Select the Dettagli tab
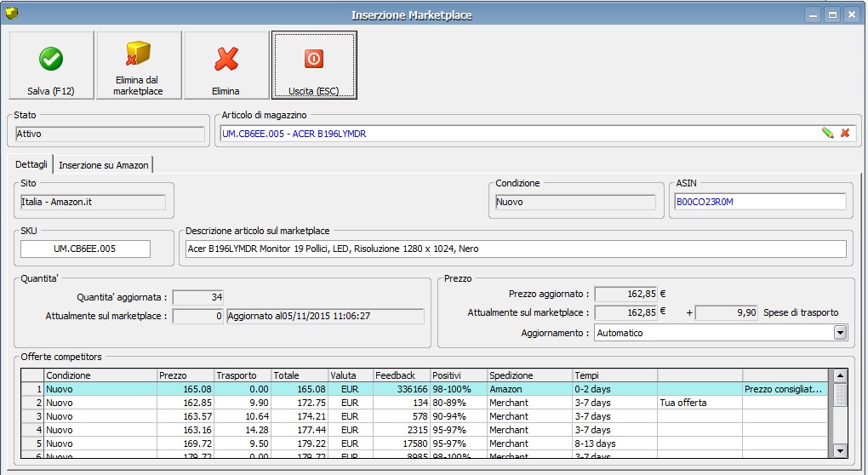This screenshot has height=475, width=868. coord(31,164)
